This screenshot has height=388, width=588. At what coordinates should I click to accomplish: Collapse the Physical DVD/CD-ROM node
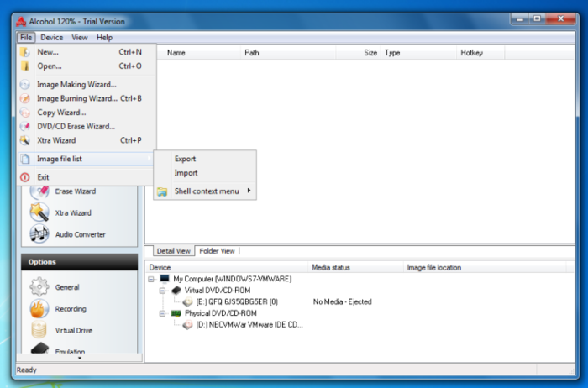(x=162, y=313)
